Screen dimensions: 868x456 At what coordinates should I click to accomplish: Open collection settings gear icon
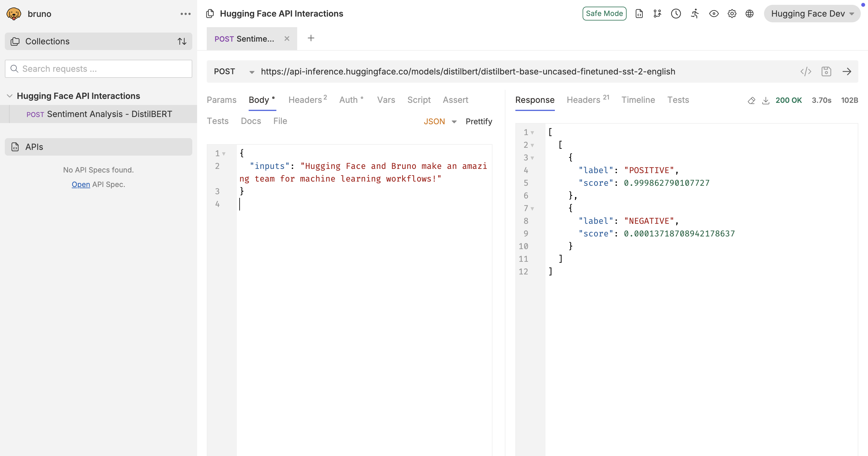(732, 14)
